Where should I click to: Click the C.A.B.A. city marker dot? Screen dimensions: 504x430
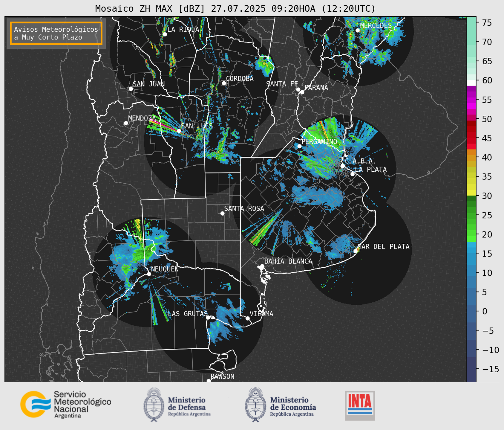(x=343, y=166)
